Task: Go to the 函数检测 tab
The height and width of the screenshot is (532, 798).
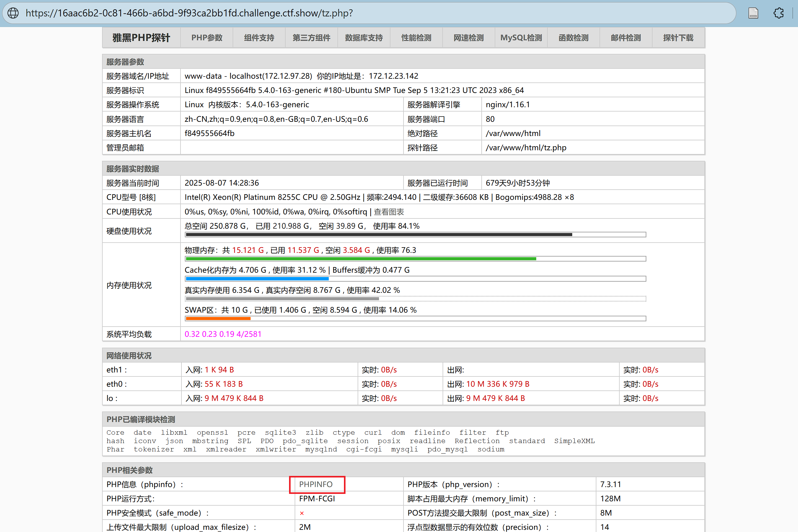Action: pos(573,38)
